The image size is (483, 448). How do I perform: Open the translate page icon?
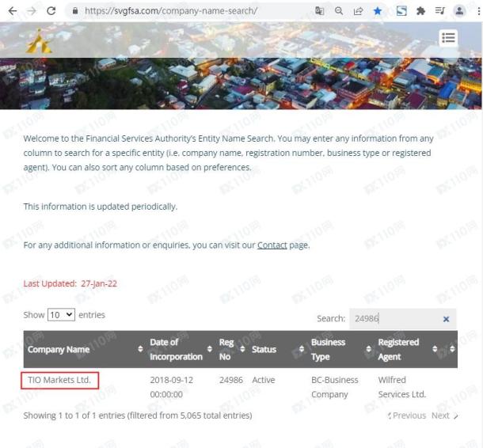coord(319,11)
